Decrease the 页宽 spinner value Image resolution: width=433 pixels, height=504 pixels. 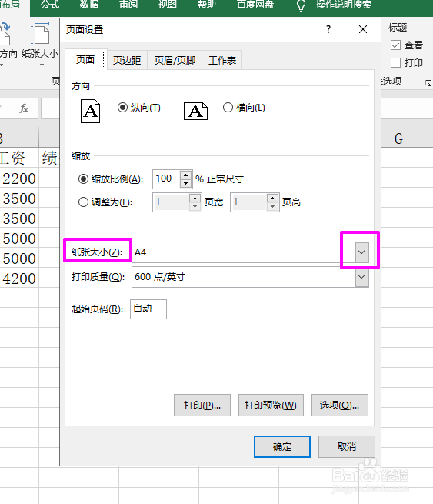[x=195, y=206]
